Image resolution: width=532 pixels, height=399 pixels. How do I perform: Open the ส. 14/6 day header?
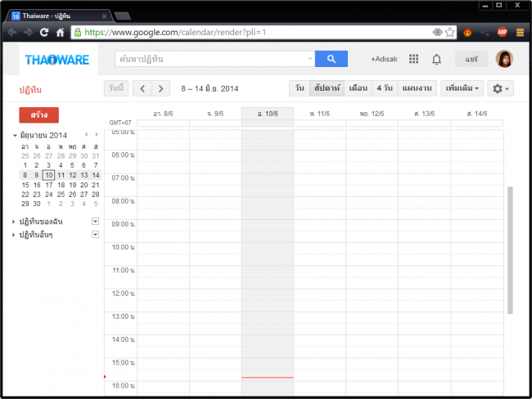(x=476, y=114)
